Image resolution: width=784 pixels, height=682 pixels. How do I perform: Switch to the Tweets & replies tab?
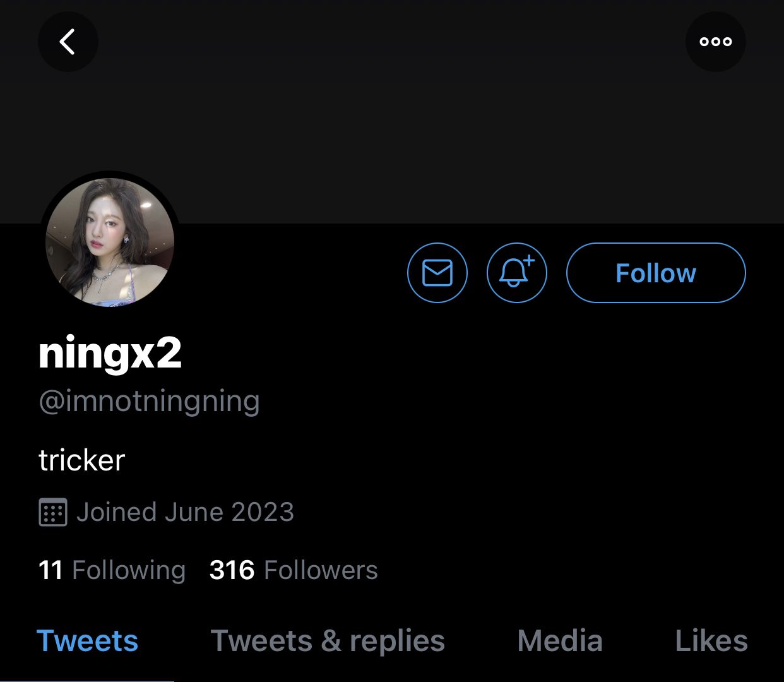(x=328, y=641)
